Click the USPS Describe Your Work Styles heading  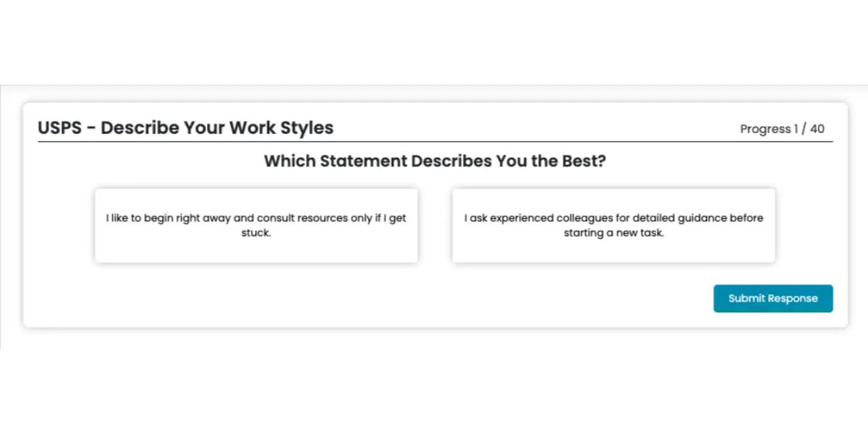click(x=185, y=127)
